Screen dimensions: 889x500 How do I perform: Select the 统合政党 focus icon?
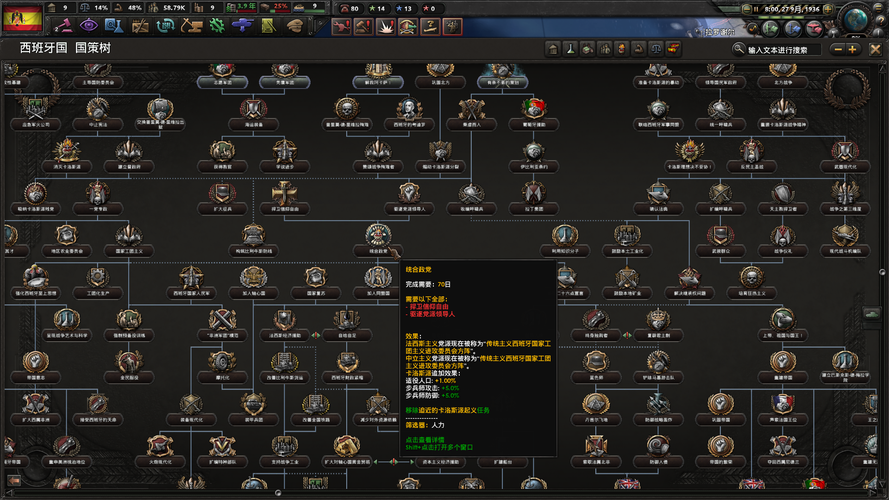pos(378,235)
